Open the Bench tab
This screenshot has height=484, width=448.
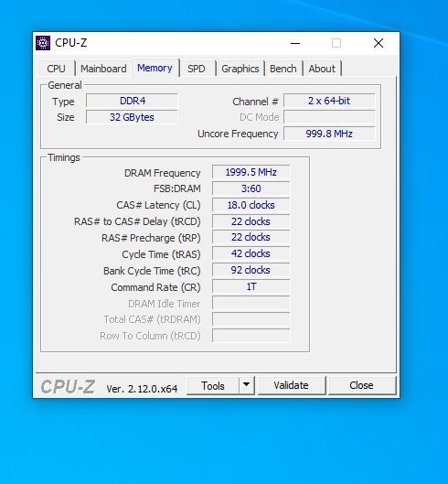pos(283,69)
